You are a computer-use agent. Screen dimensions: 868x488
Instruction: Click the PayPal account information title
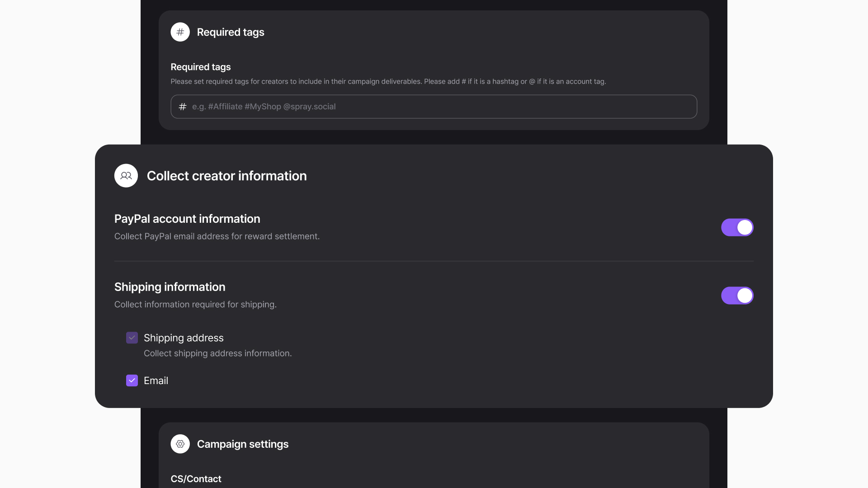(187, 219)
